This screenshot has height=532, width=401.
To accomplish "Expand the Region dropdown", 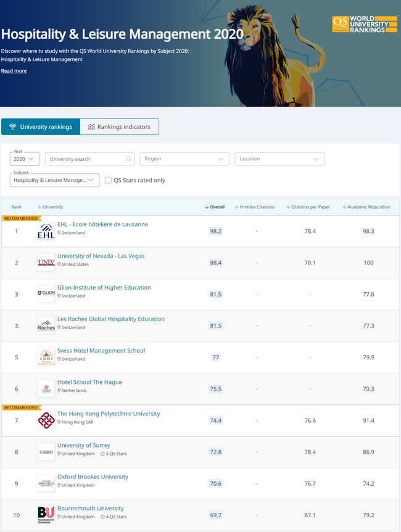I will pos(184,159).
